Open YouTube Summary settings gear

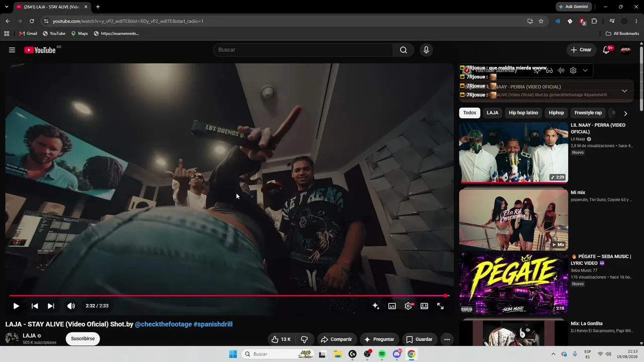tap(573, 70)
